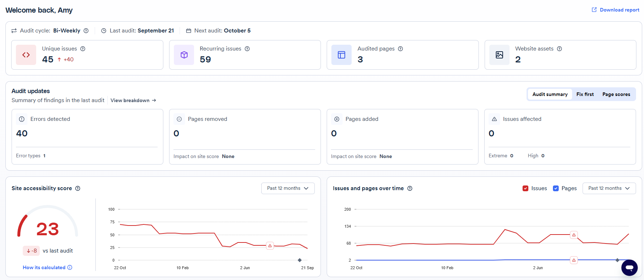Open Unique issues help icon
644x280 pixels.
(x=83, y=49)
